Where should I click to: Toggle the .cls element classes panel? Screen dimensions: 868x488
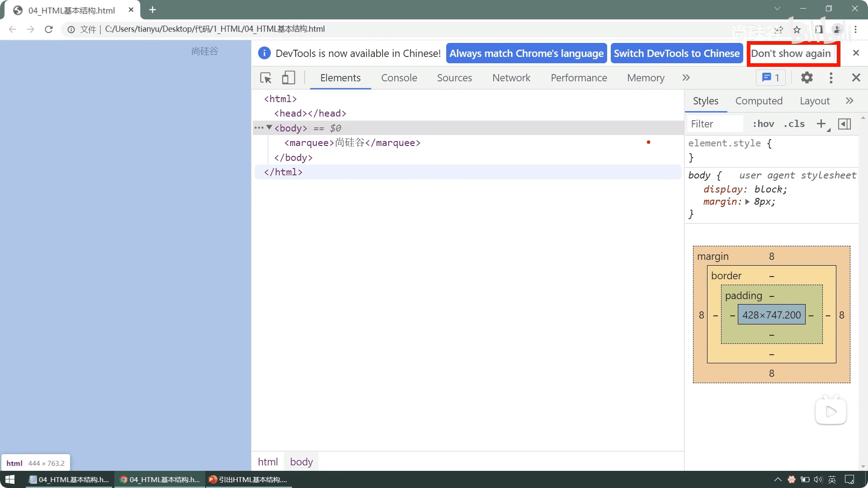click(794, 124)
